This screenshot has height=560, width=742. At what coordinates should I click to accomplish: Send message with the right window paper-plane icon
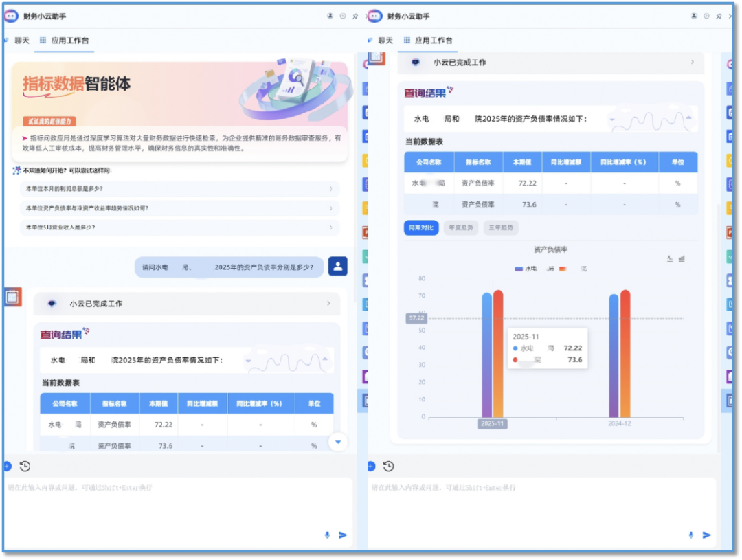tap(706, 535)
